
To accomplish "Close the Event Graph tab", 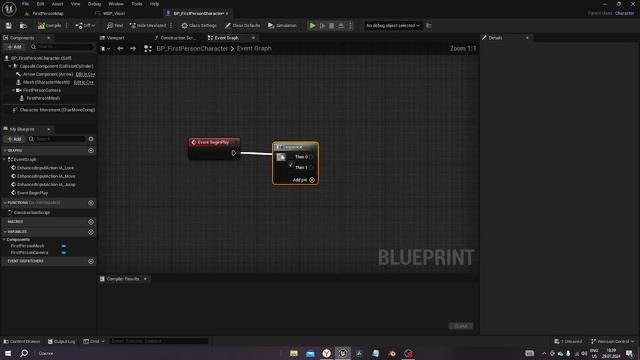I will pos(253,38).
